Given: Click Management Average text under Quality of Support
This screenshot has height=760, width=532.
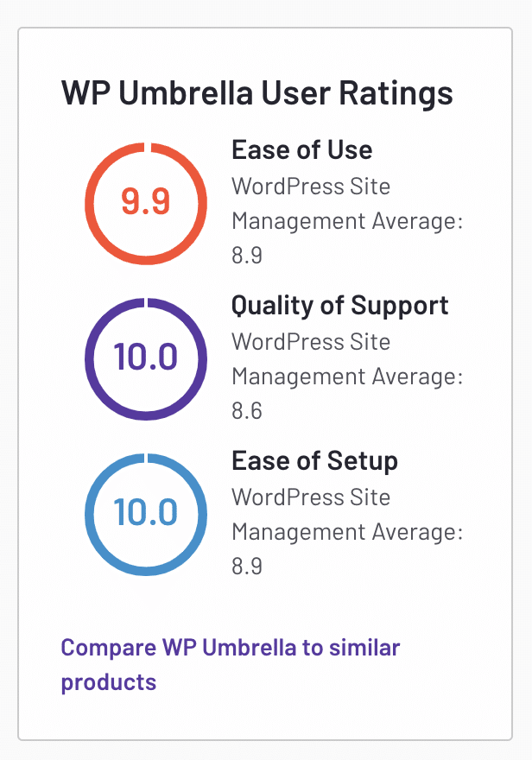Looking at the screenshot, I should (x=347, y=377).
